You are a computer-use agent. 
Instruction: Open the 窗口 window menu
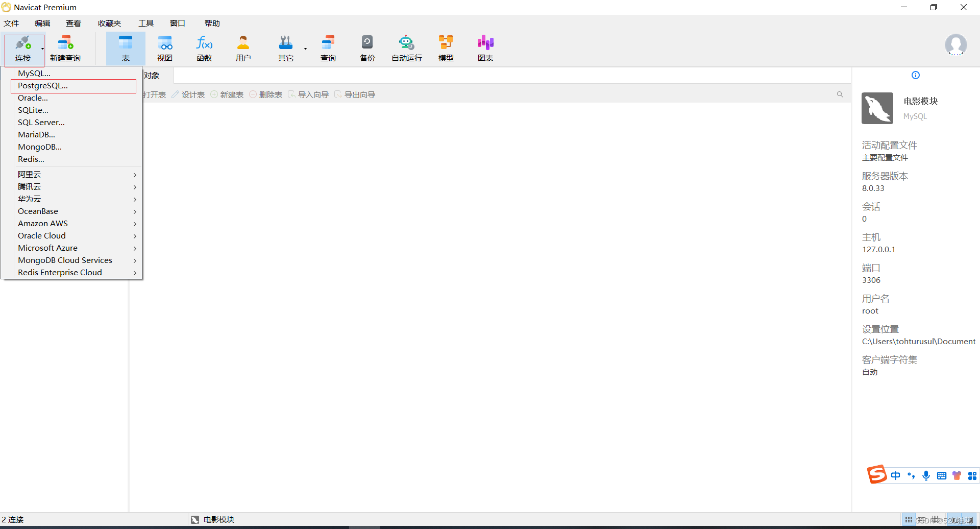point(178,23)
